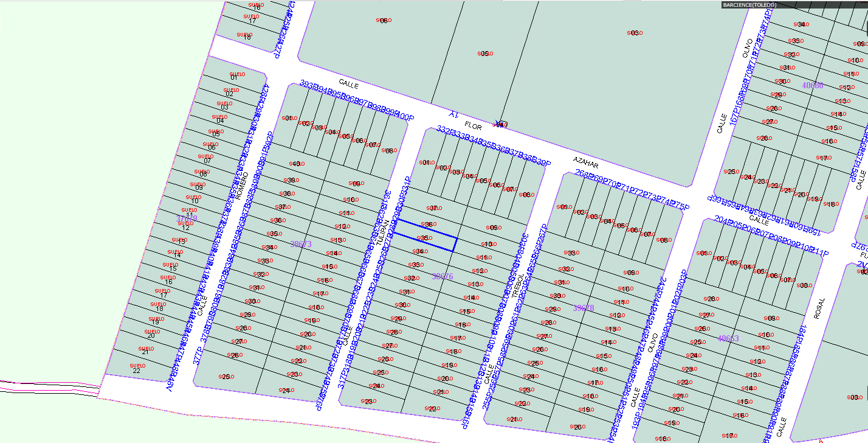Click the FLOR street name label

[x=472, y=127]
